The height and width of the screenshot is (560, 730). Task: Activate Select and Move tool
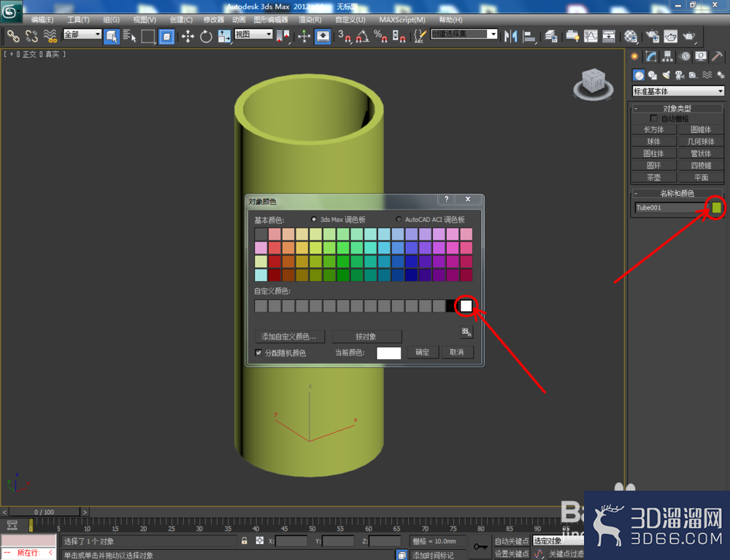pos(188,36)
